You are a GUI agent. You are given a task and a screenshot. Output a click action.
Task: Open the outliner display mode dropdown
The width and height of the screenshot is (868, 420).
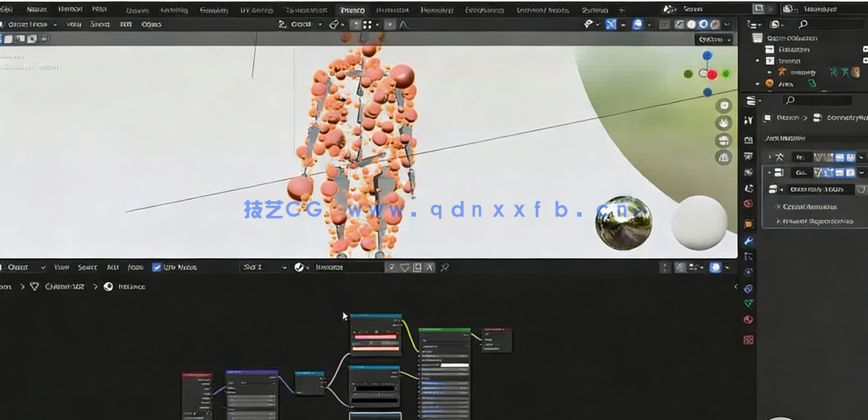tap(753, 24)
